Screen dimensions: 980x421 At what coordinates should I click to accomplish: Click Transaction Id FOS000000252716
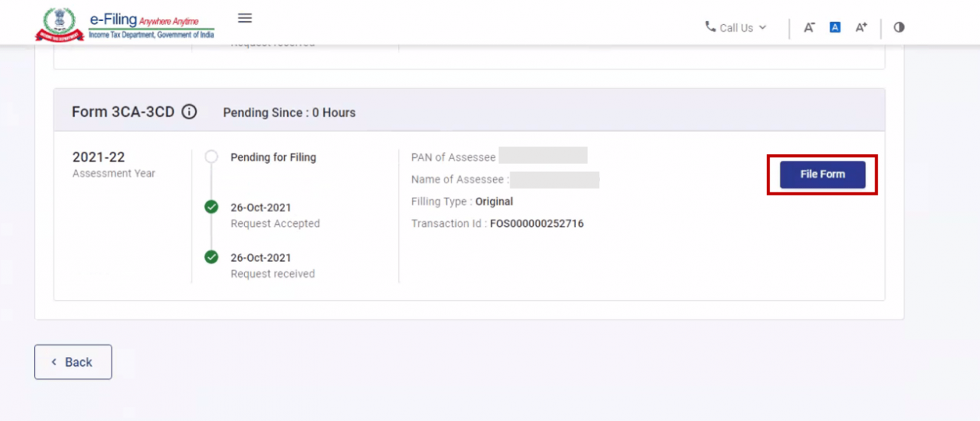pyautogui.click(x=536, y=224)
